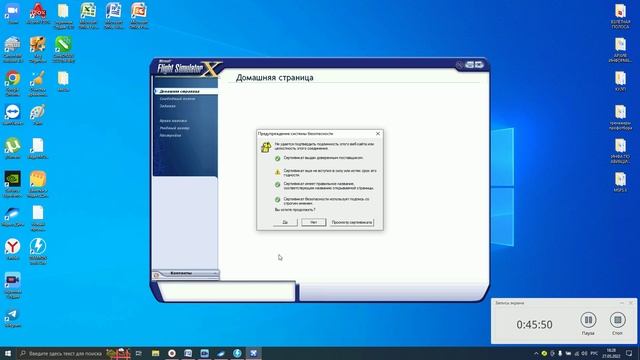
Task: Open Просмотр сертификата in the security dialog
Action: click(x=352, y=222)
